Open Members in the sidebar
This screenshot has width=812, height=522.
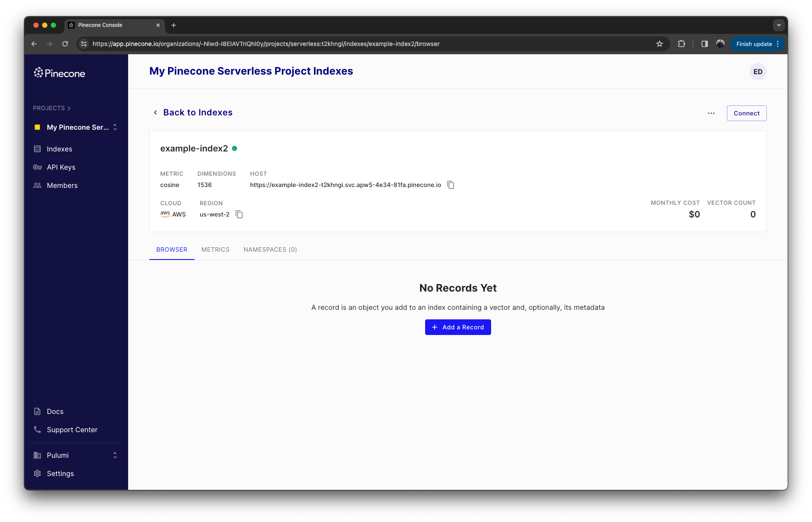(x=62, y=185)
